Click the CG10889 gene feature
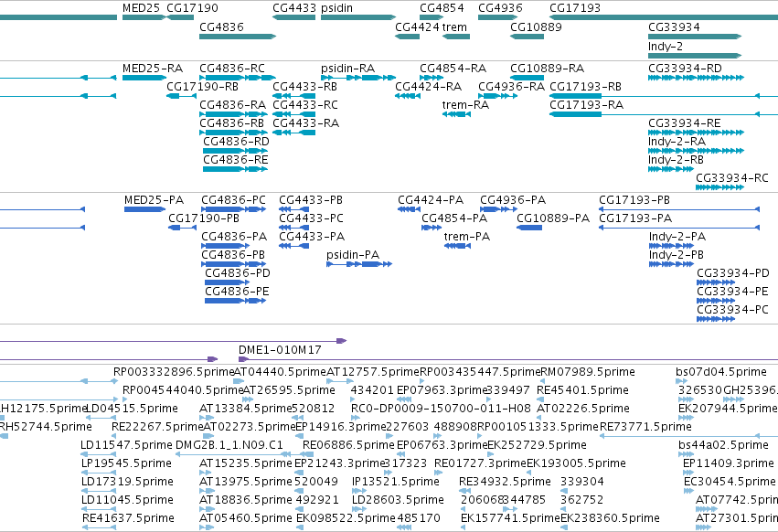Screen dimensions: 778x532 (527, 37)
